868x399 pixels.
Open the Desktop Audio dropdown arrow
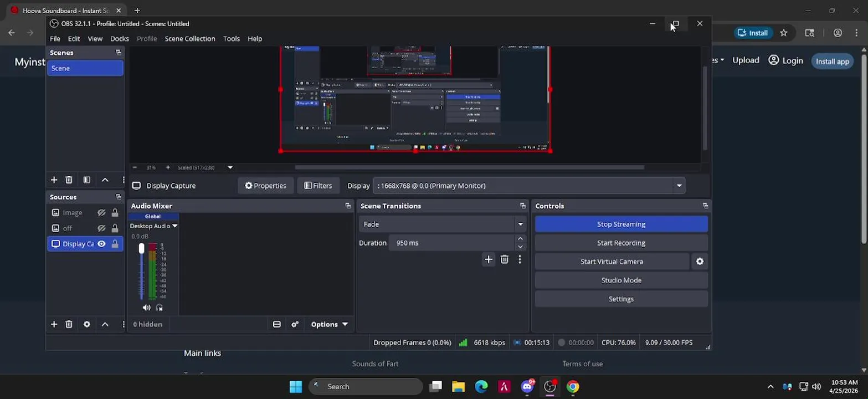(x=174, y=226)
